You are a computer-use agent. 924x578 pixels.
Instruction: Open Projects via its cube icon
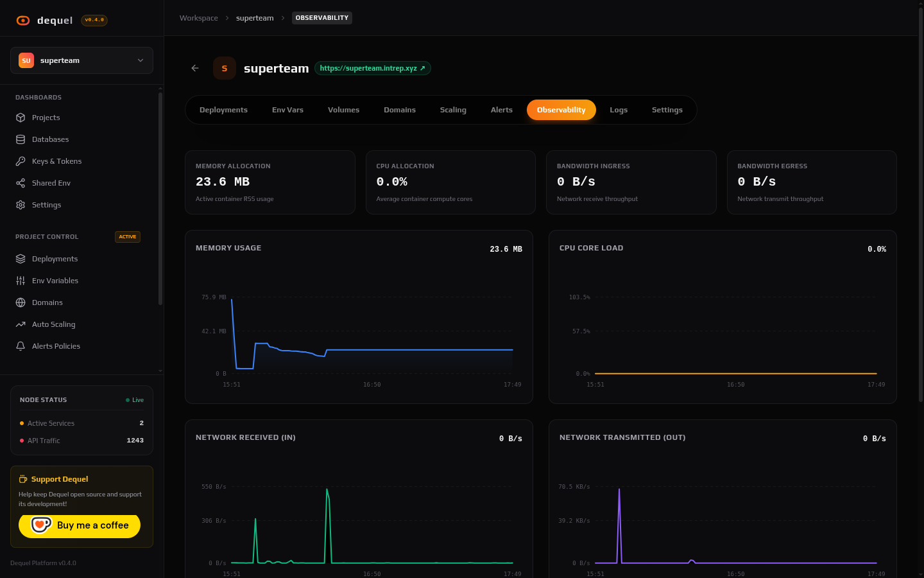(x=21, y=118)
